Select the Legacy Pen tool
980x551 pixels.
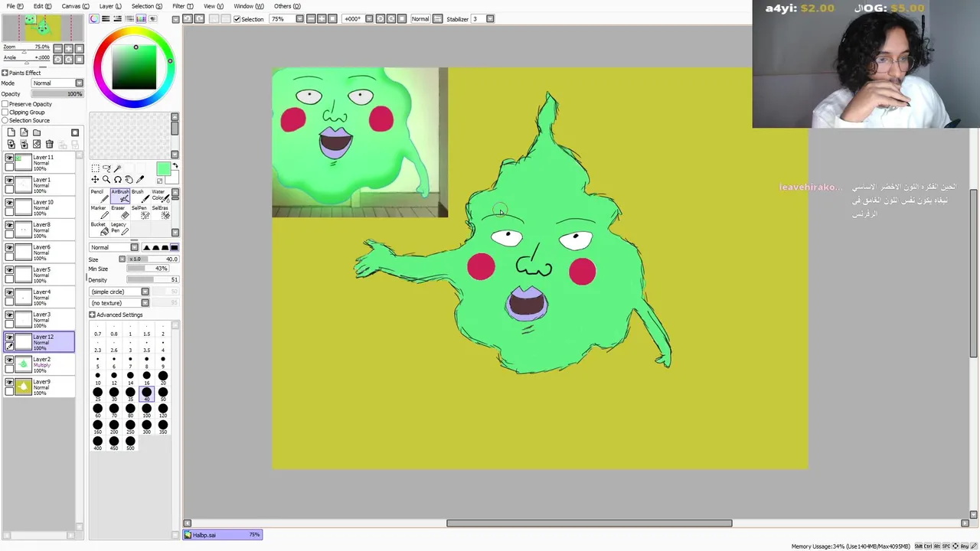119,228
